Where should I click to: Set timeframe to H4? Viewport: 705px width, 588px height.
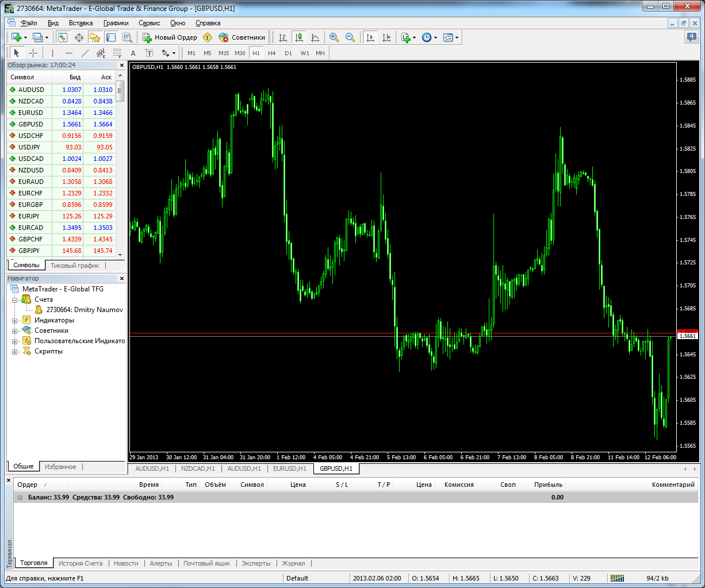(272, 53)
